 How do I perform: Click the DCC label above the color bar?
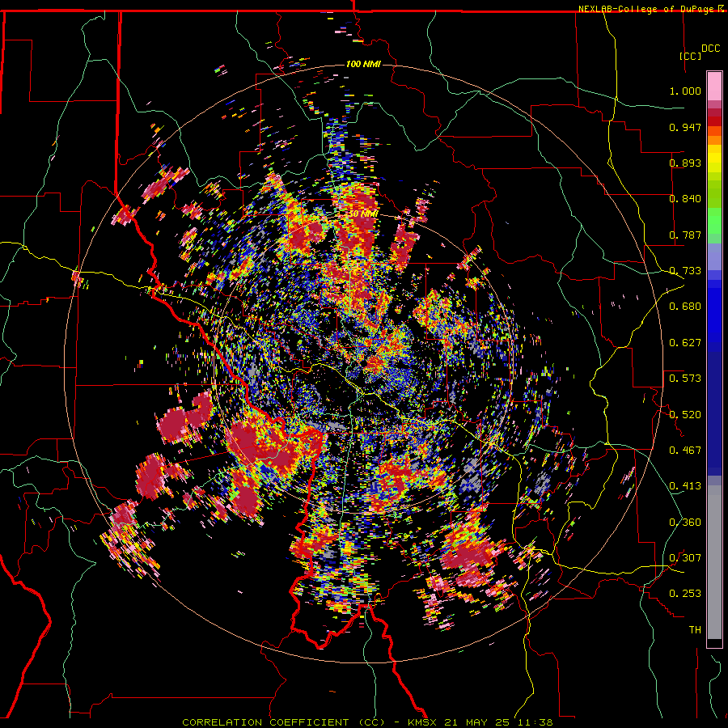tap(710, 49)
